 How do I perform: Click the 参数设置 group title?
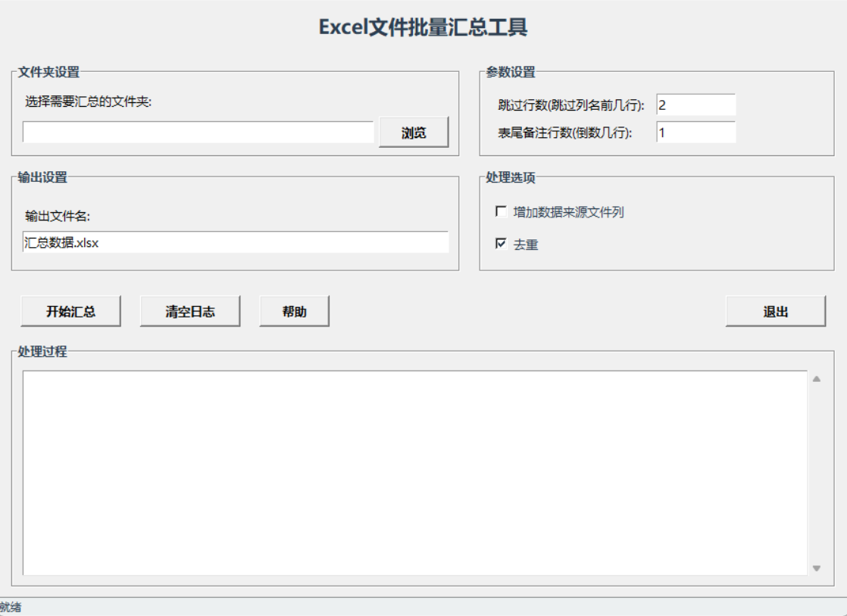(511, 72)
